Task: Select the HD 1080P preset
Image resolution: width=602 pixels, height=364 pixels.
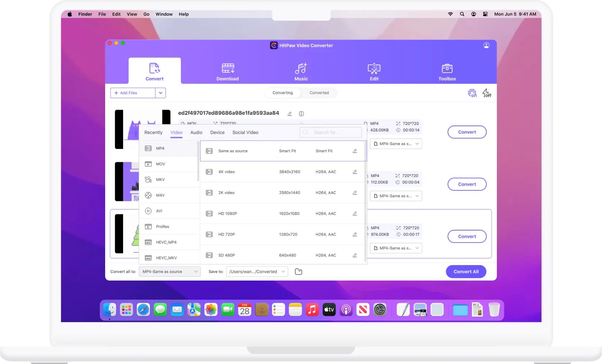Action: [283, 214]
